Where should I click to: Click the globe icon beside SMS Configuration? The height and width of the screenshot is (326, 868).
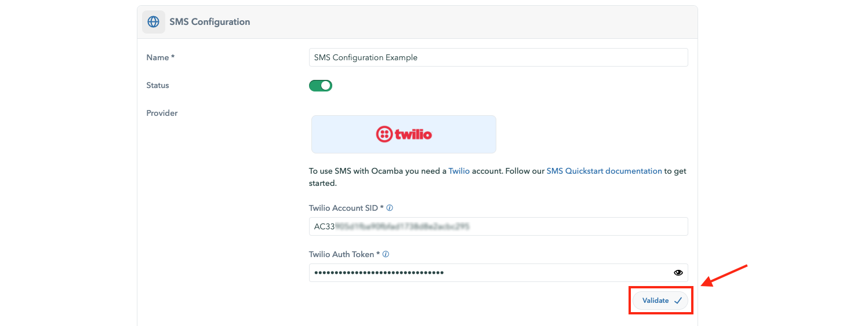(153, 22)
